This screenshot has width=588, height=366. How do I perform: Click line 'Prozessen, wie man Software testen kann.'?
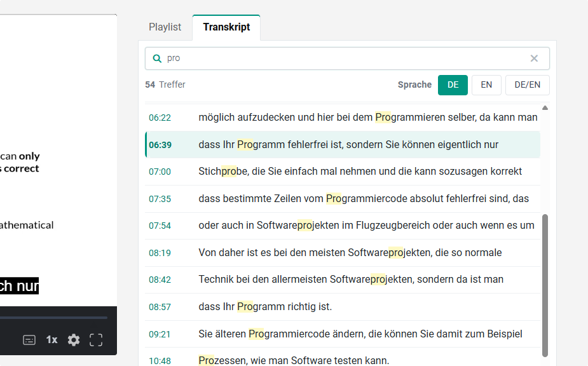(x=294, y=360)
